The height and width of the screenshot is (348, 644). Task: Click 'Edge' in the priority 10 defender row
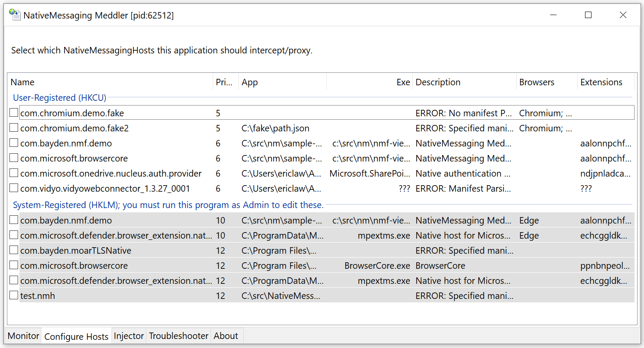[x=529, y=236]
